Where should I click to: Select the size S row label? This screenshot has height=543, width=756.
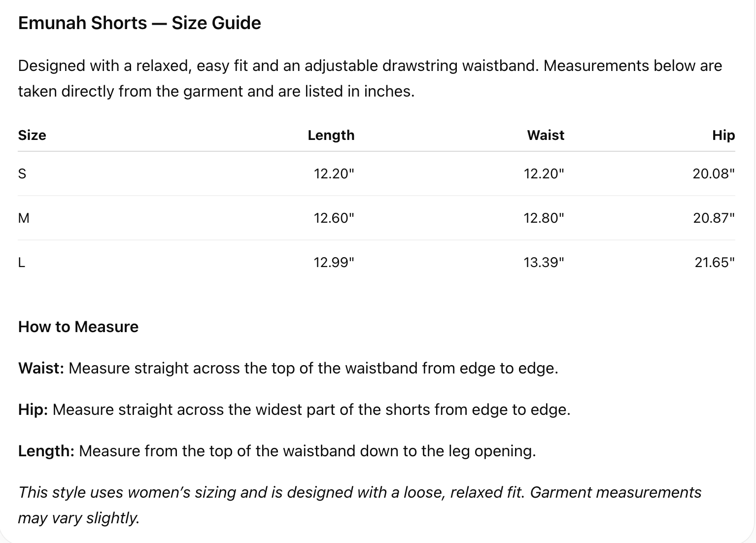[x=22, y=173]
